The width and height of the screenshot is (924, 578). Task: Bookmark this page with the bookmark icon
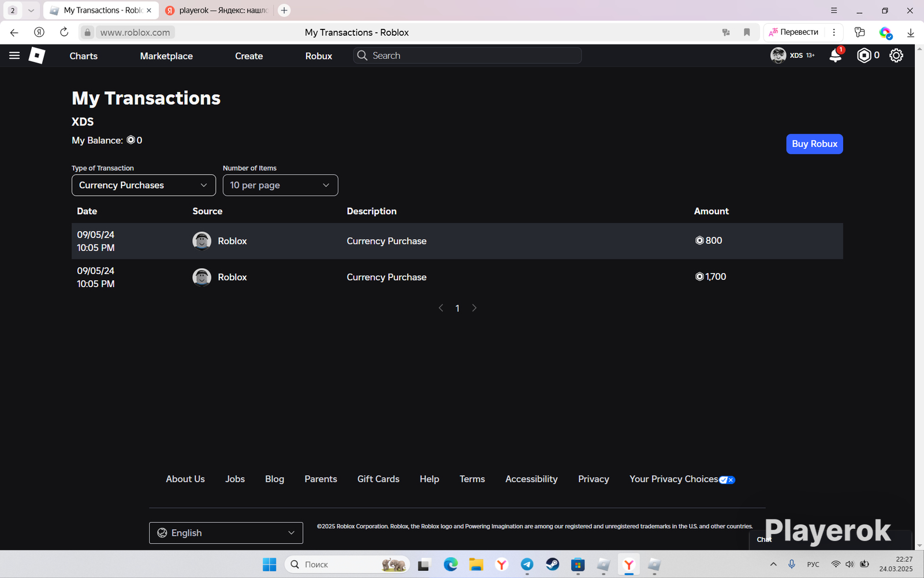click(747, 32)
